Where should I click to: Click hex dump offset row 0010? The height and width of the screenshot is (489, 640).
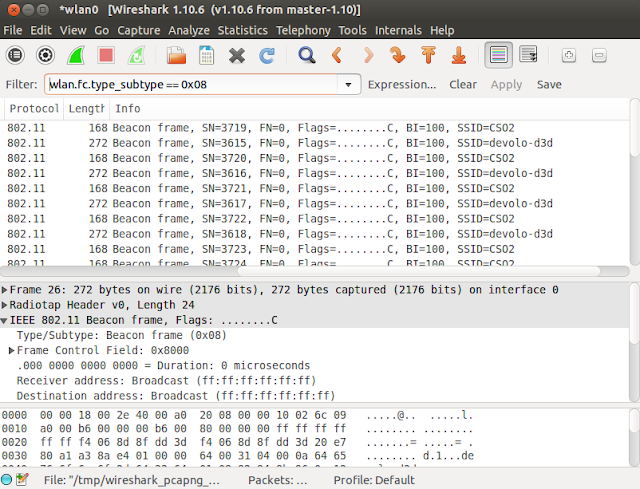pyautogui.click(x=14, y=429)
